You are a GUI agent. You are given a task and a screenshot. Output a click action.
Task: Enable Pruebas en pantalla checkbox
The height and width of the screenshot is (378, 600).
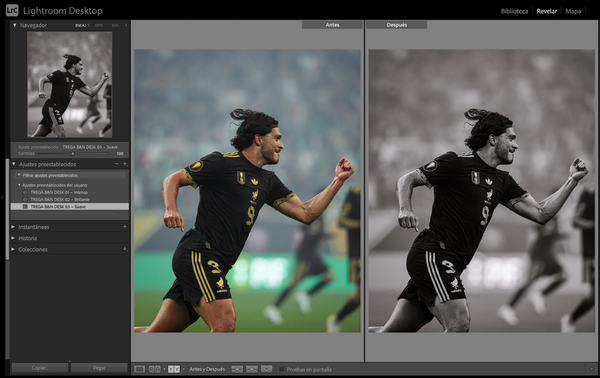pos(282,370)
